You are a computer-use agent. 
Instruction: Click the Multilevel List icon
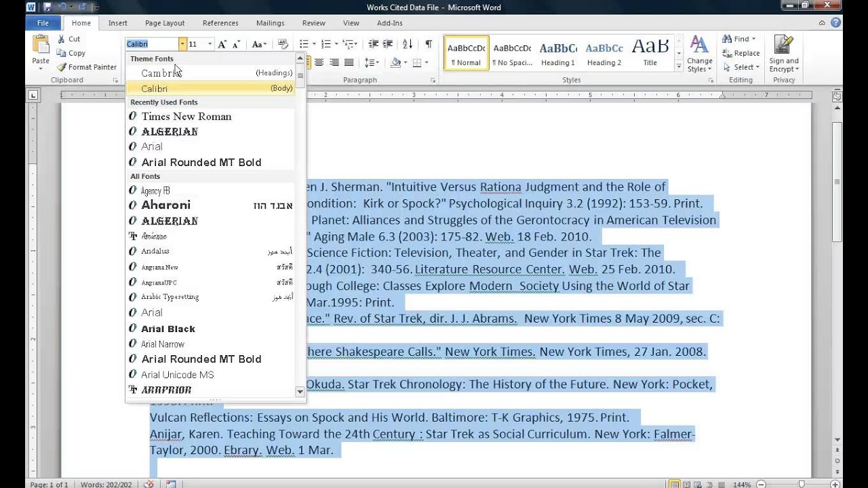tap(348, 44)
